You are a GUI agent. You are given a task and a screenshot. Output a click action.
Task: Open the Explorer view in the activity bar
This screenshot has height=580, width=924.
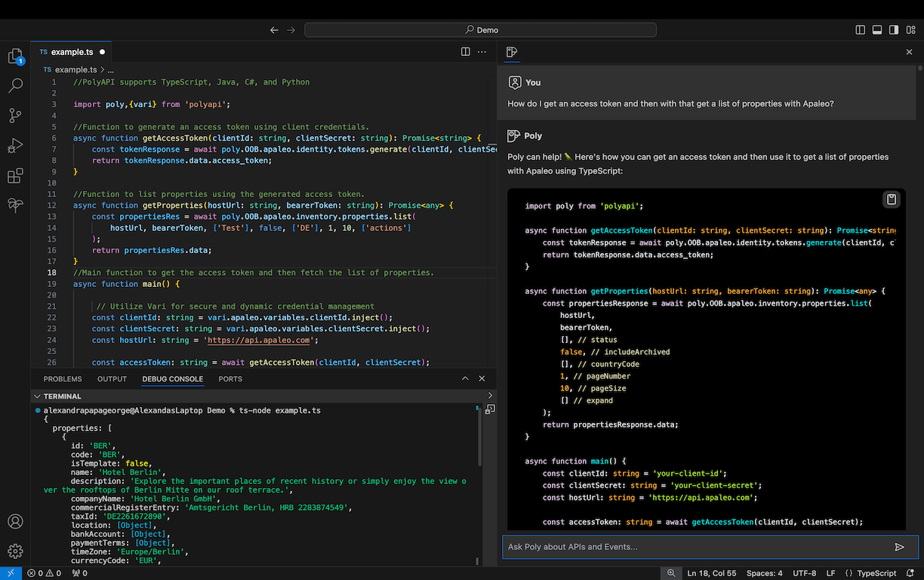click(x=15, y=57)
